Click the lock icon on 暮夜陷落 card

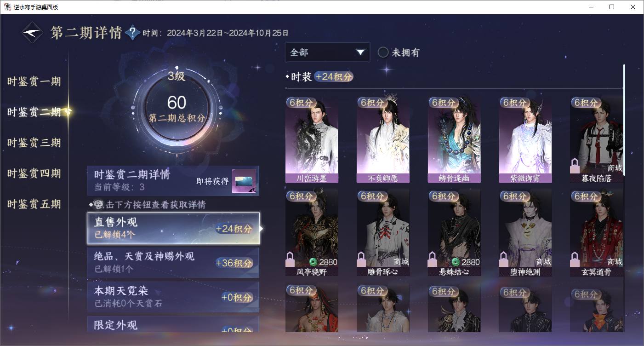(x=575, y=165)
